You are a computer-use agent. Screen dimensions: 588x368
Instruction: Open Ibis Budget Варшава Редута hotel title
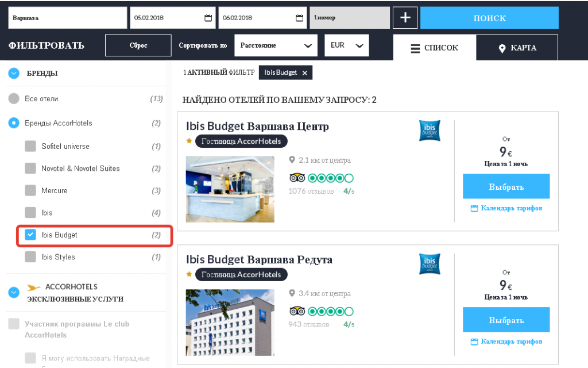point(259,259)
